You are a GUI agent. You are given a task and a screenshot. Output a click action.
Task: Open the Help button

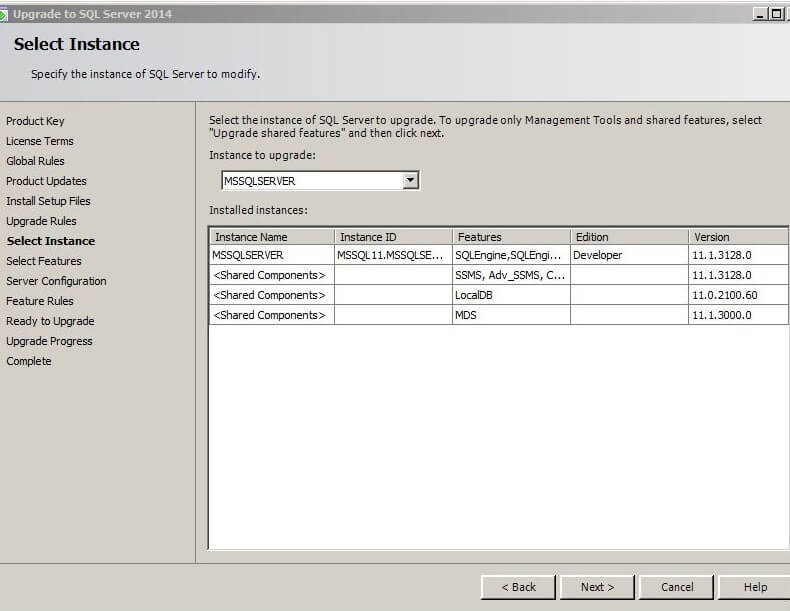tap(755, 587)
